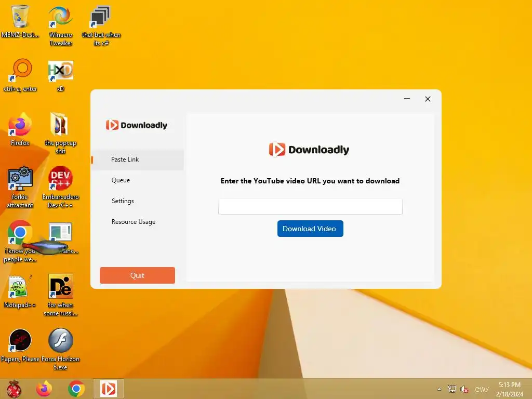Select the Firefox desktop shortcut
The height and width of the screenshot is (399, 532).
tap(20, 129)
